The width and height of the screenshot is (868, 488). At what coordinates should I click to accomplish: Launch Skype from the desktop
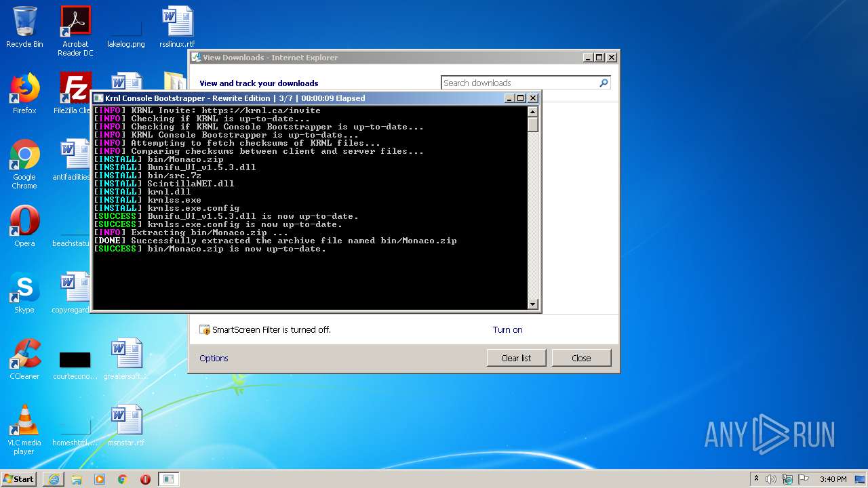pos(24,293)
